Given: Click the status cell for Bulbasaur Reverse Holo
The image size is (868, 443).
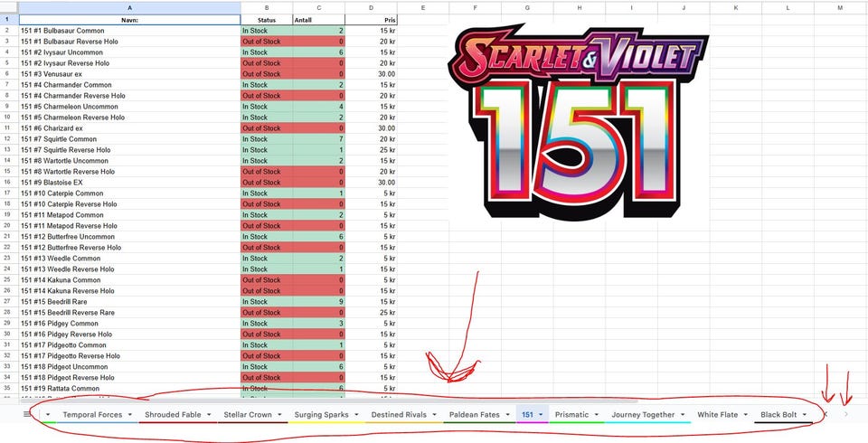Looking at the screenshot, I should point(267,42).
